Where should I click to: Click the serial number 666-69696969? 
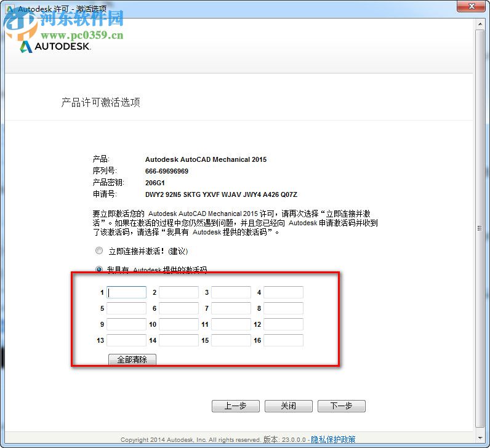167,171
